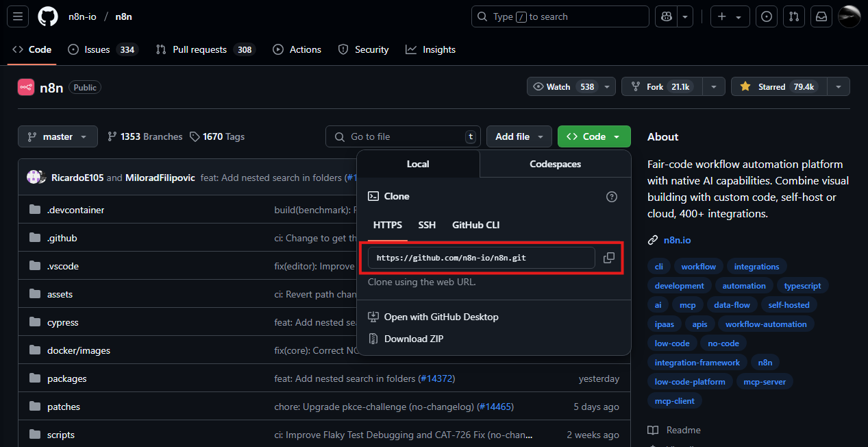This screenshot has height=447, width=868.
Task: Collapse the green Code dropdown button
Action: pos(594,136)
